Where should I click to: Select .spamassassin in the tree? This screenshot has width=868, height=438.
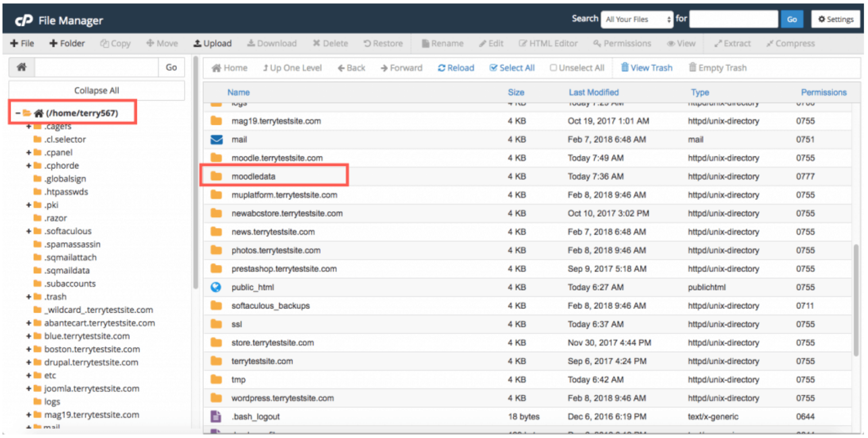72,244
